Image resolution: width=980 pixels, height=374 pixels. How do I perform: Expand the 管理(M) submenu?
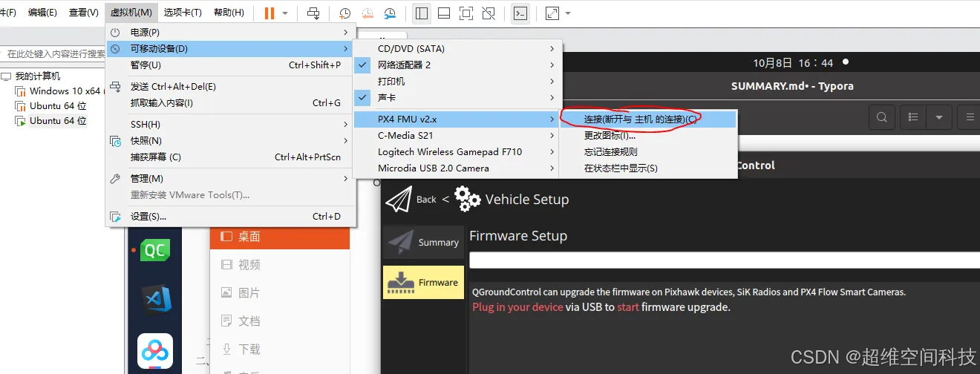coord(231,179)
